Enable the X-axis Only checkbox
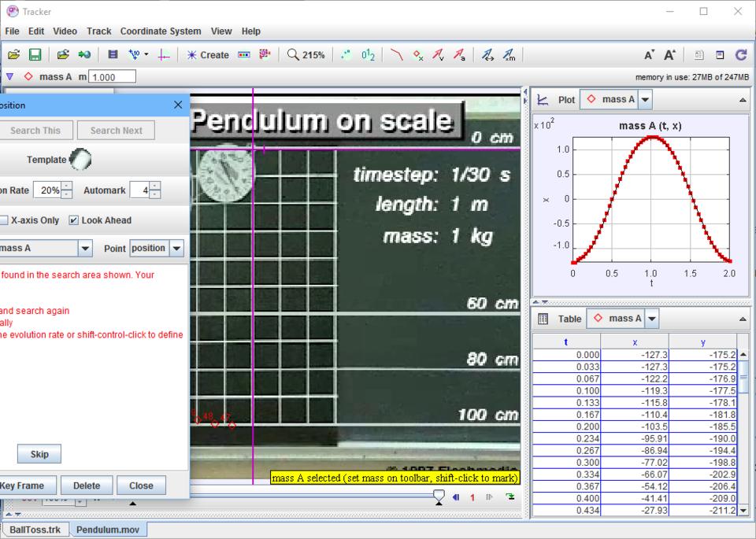Viewport: 756px width, 539px height. (x=5, y=220)
